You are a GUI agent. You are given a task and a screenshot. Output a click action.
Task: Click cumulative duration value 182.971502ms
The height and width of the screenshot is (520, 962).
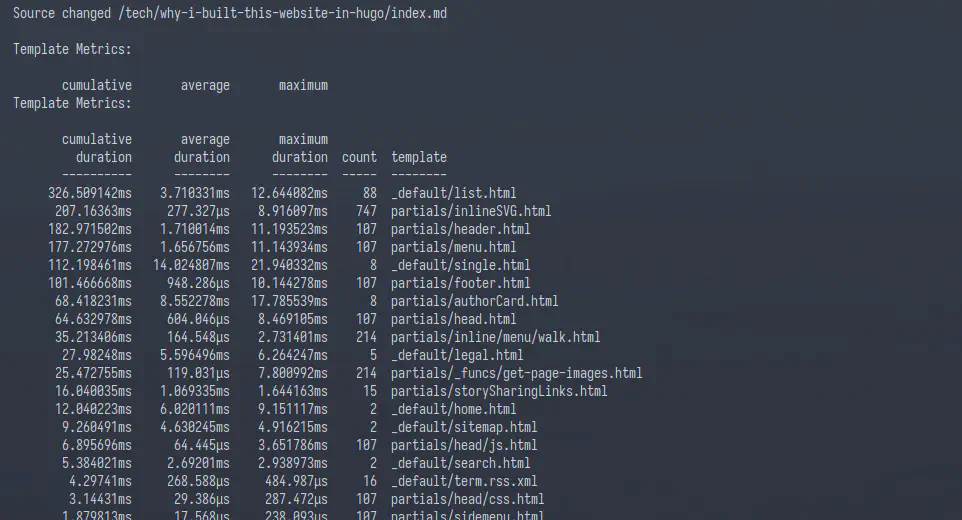(x=90, y=229)
